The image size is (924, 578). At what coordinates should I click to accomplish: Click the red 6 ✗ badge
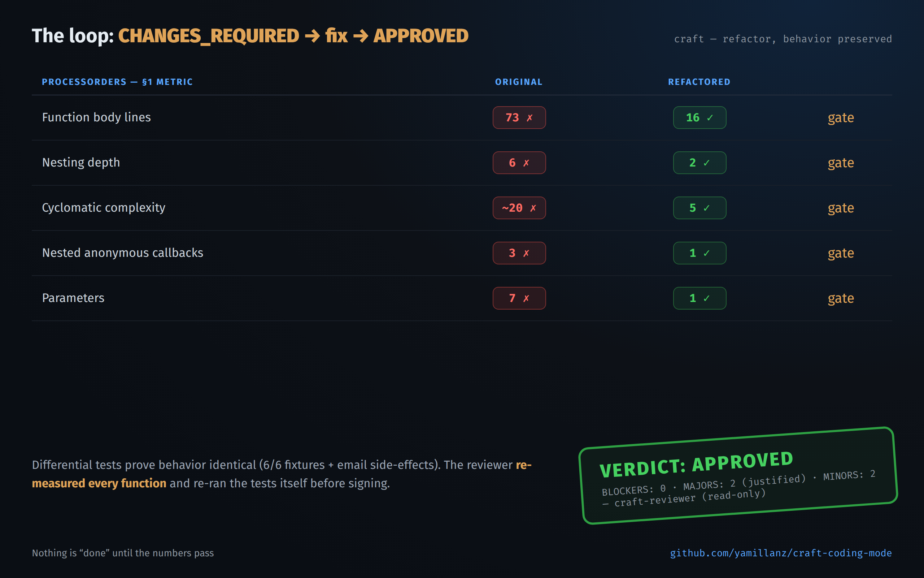click(519, 163)
